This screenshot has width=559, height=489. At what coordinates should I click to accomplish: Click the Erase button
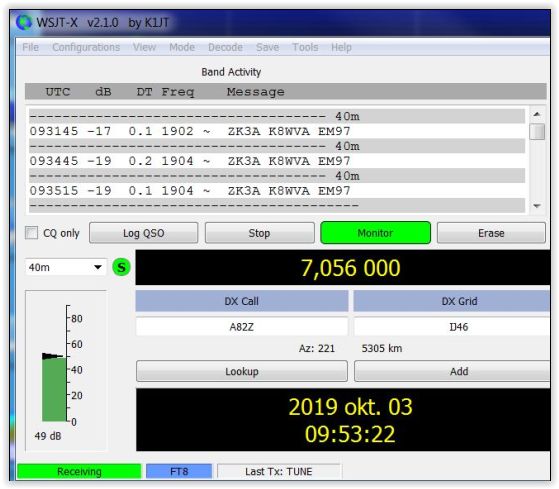click(x=491, y=233)
